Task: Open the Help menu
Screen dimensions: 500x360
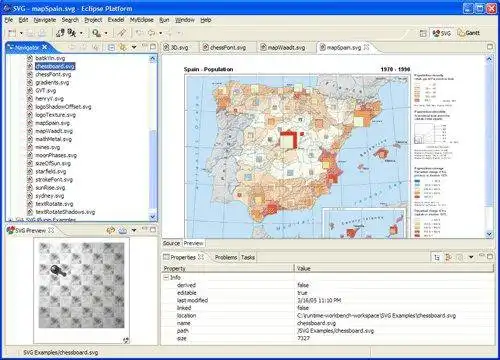Action: click(x=206, y=20)
